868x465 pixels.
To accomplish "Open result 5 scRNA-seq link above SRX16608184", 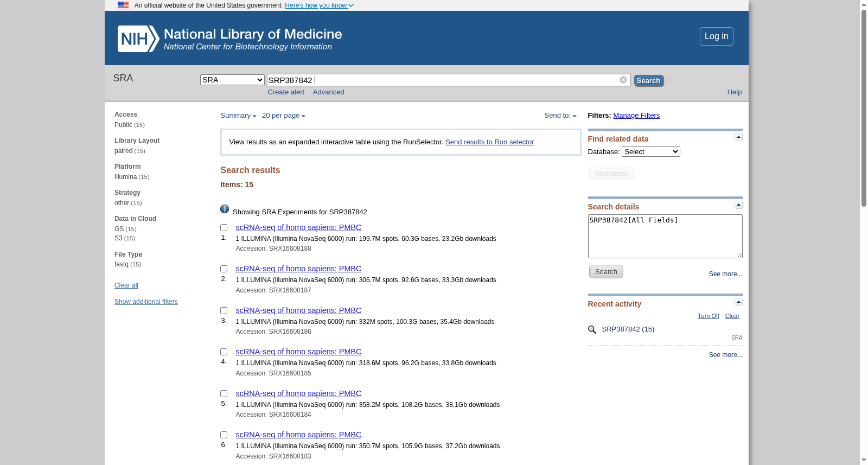I will pos(298,393).
